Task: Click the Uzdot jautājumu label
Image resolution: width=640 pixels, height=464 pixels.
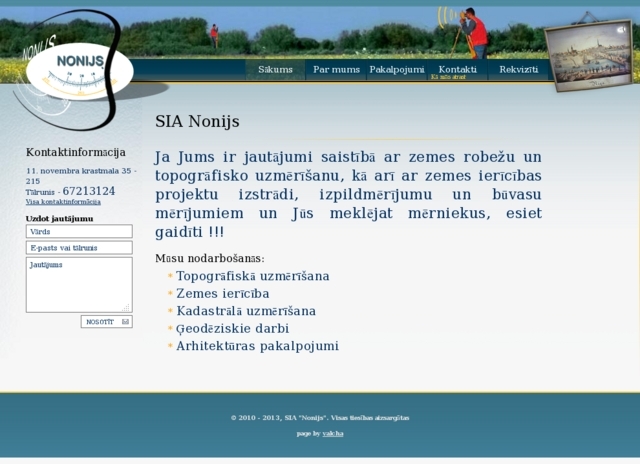Action: 60,219
